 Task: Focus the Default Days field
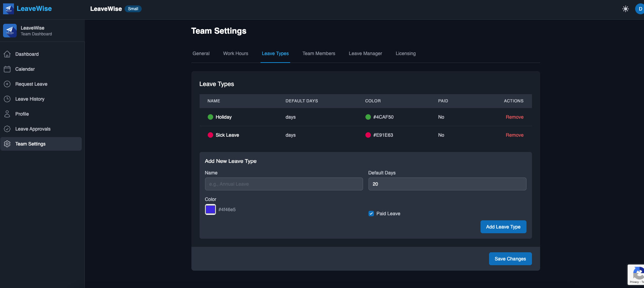click(447, 184)
